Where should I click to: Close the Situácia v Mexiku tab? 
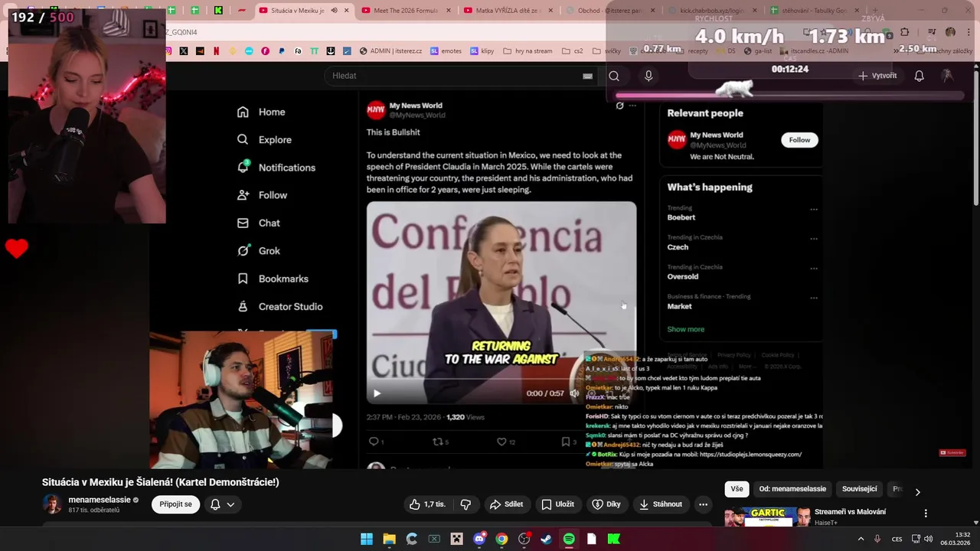pos(347,11)
